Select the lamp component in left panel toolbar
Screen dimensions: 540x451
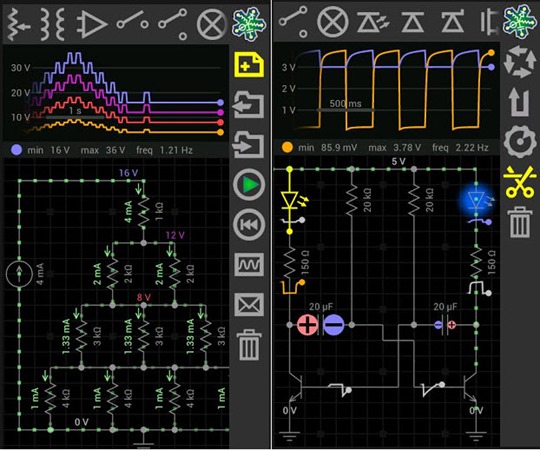tap(211, 24)
